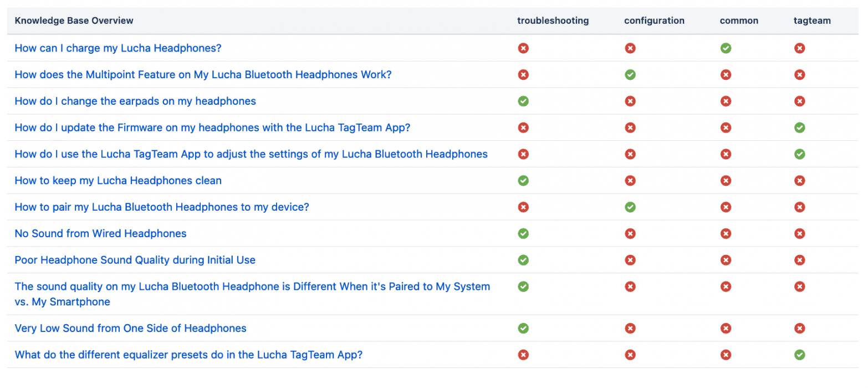This screenshot has width=868, height=388.
Task: Click red cross under tagteam for pair device row
Action: click(799, 207)
